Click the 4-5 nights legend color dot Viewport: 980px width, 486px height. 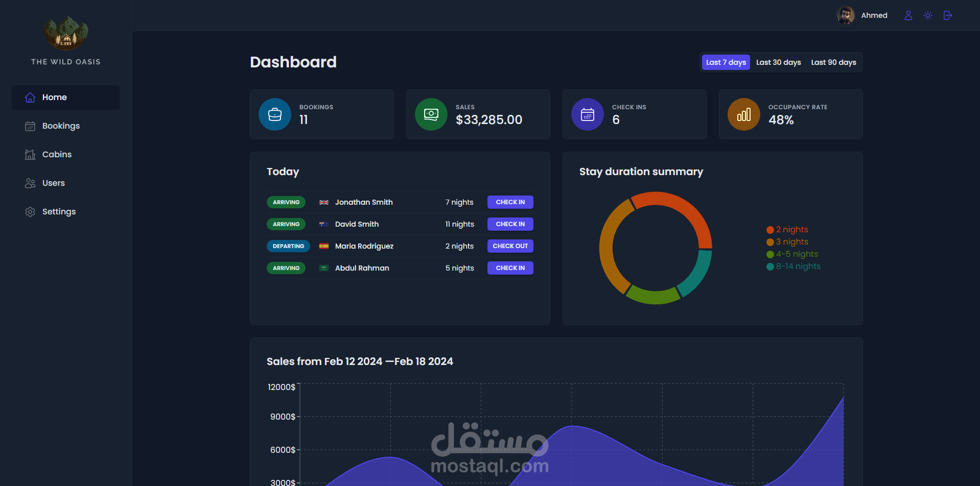(x=770, y=255)
